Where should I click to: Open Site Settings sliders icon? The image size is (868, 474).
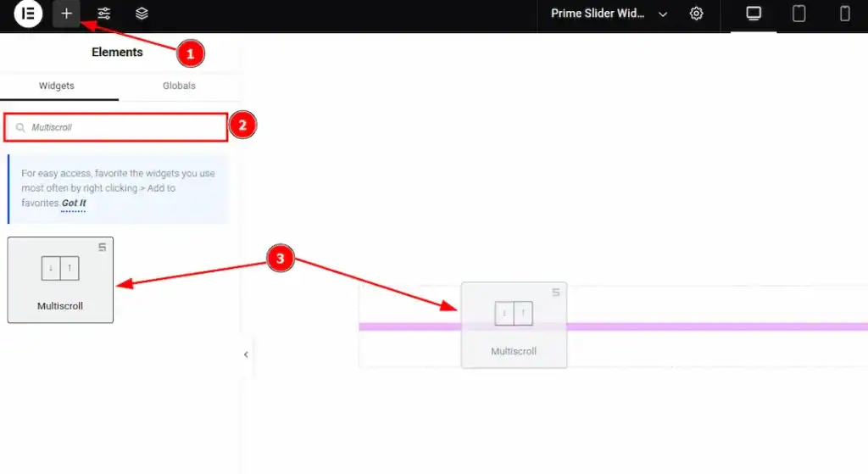(103, 14)
